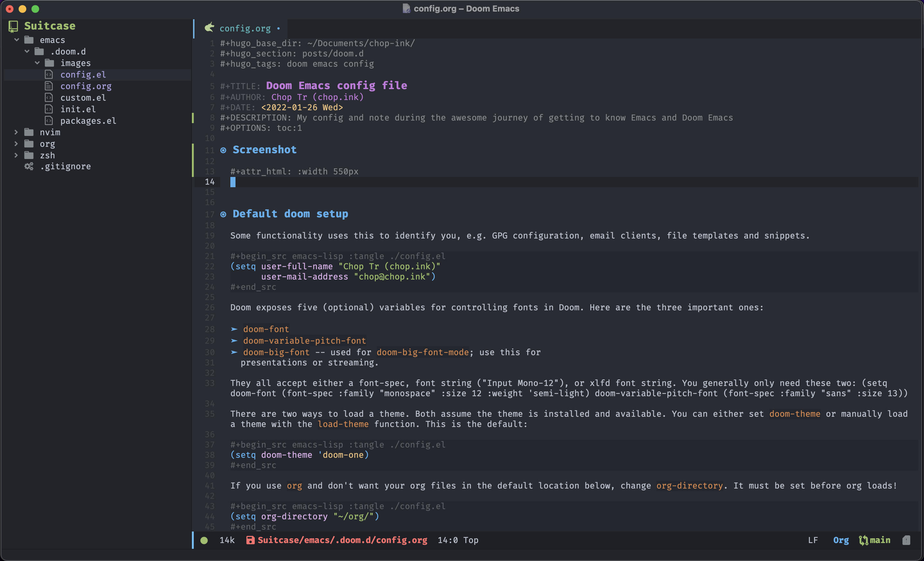Screen dimensions: 924x561
Task: Click the save floppy icon in status bar
Action: tap(251, 540)
